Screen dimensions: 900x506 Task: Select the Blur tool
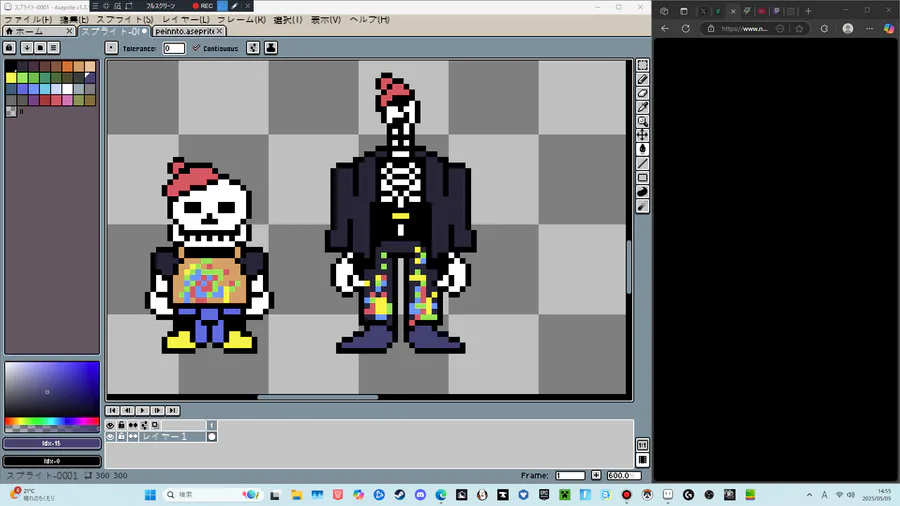(642, 206)
